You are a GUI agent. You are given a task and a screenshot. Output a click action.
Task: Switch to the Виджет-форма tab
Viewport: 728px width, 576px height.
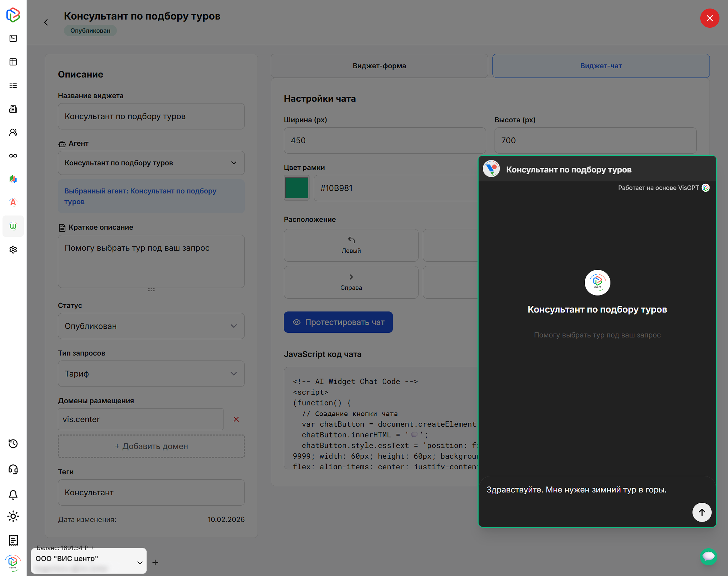(x=379, y=66)
